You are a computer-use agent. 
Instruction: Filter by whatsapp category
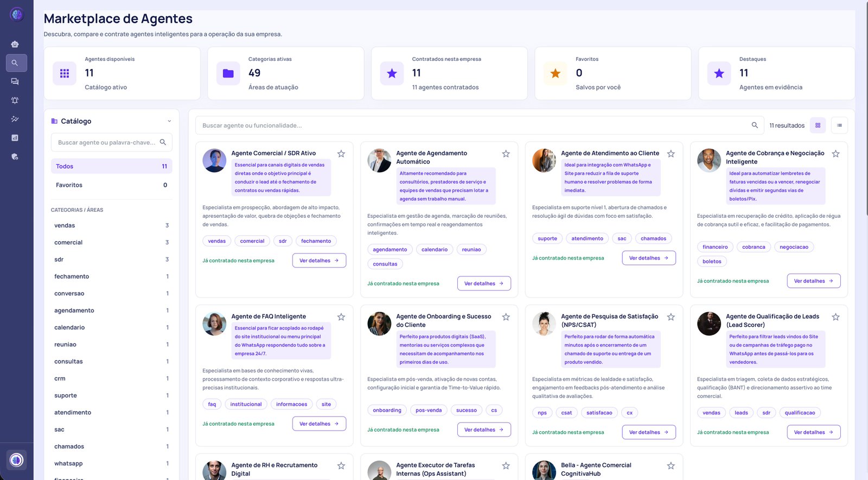pos(111,464)
